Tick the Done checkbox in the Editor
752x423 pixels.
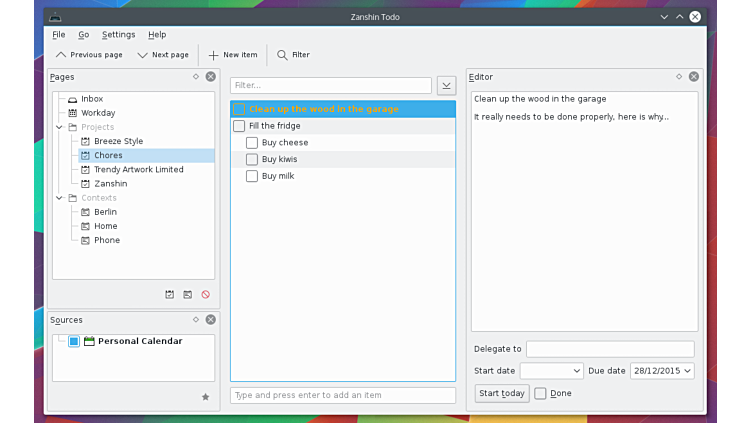coord(540,394)
